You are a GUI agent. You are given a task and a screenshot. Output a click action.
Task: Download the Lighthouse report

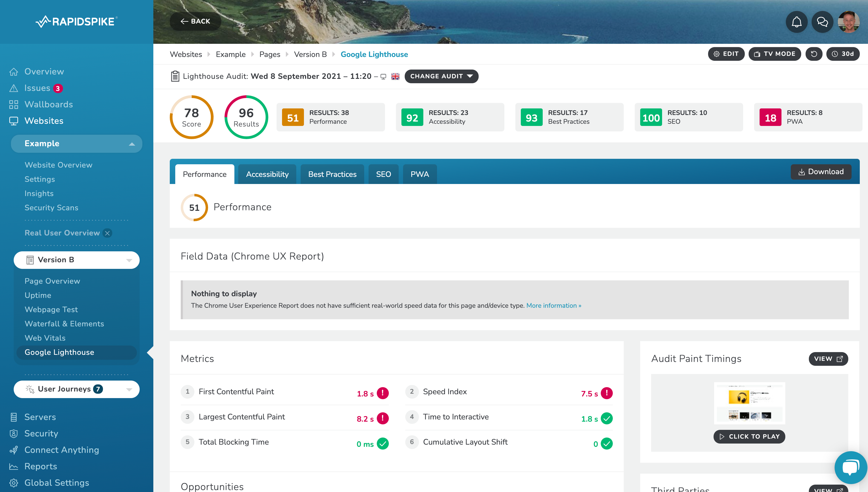pyautogui.click(x=821, y=172)
